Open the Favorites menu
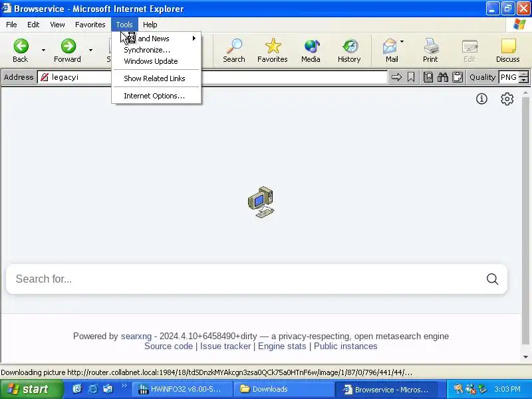The width and height of the screenshot is (532, 399). click(90, 25)
